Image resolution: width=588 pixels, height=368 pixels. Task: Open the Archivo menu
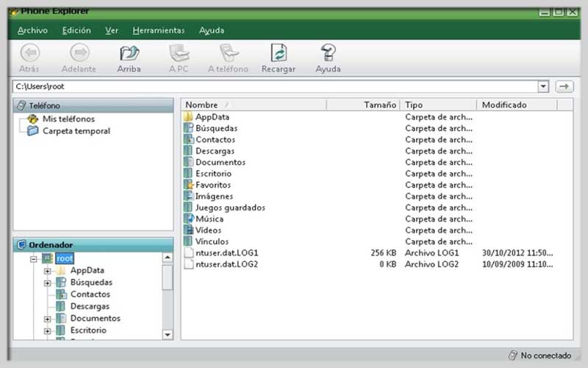coord(32,30)
